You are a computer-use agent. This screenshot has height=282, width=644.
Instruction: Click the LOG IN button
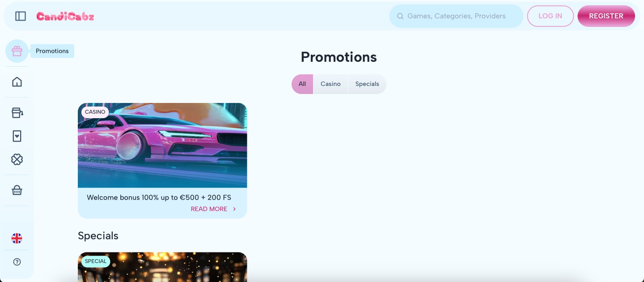click(551, 16)
